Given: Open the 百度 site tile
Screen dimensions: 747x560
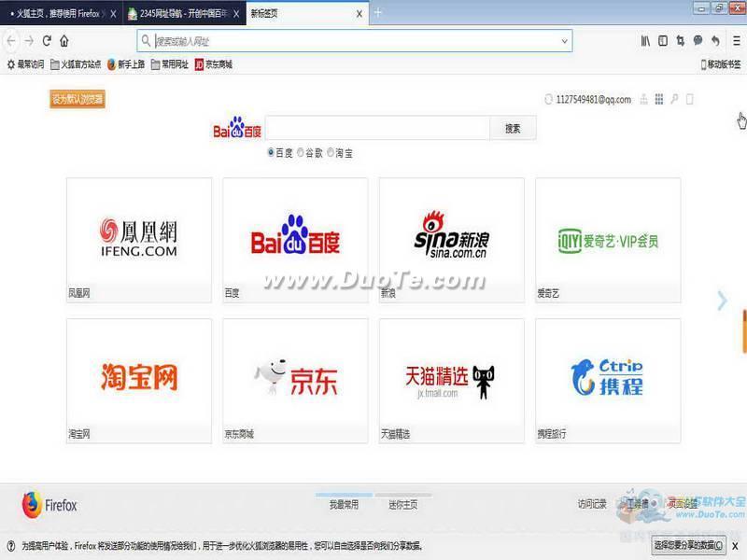Looking at the screenshot, I should 295,240.
